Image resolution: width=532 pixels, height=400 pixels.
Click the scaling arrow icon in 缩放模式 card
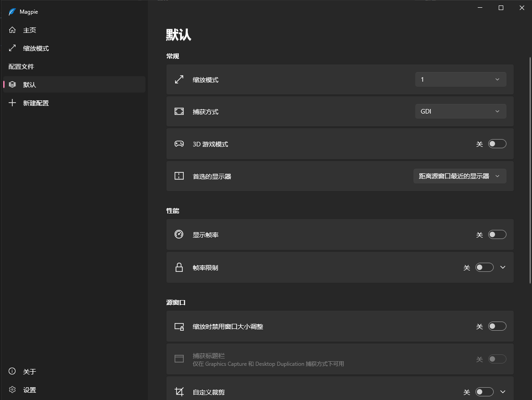[x=179, y=79]
